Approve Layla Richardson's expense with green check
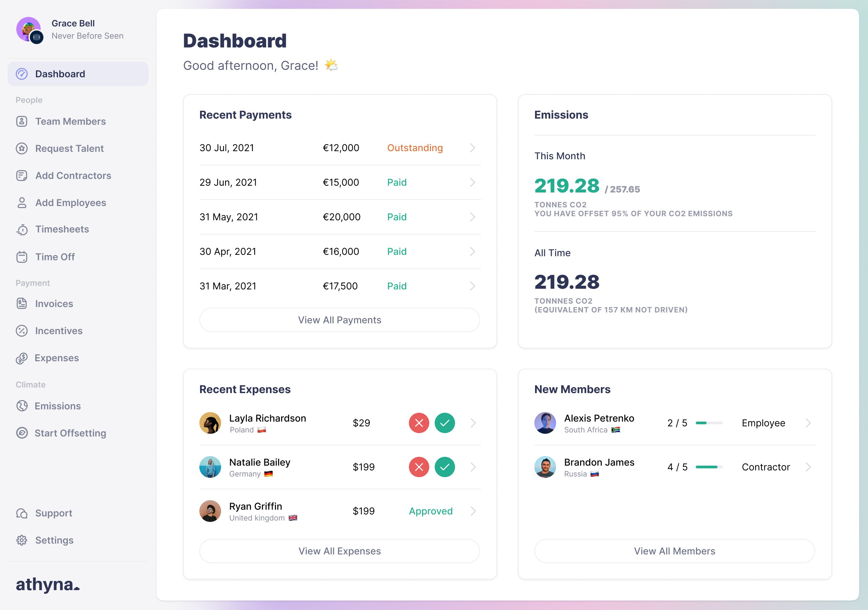The image size is (868, 610). (x=445, y=423)
